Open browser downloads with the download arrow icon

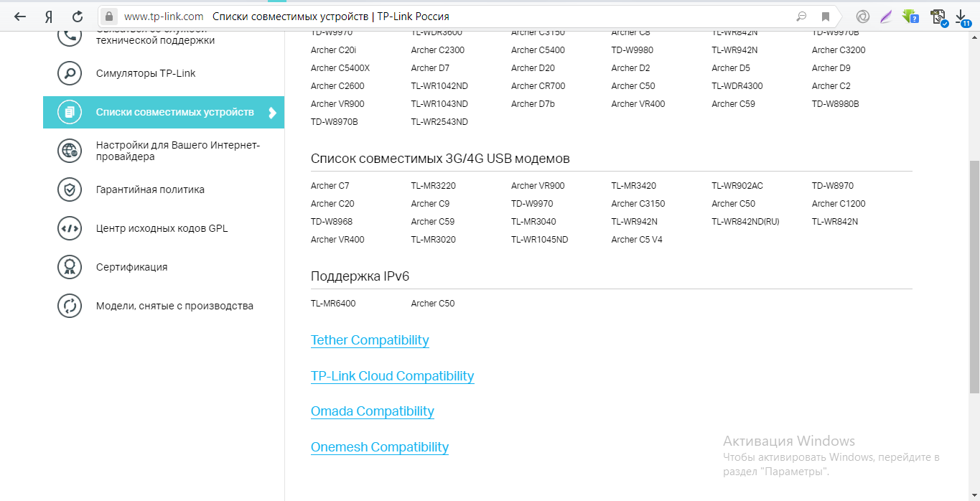(961, 16)
